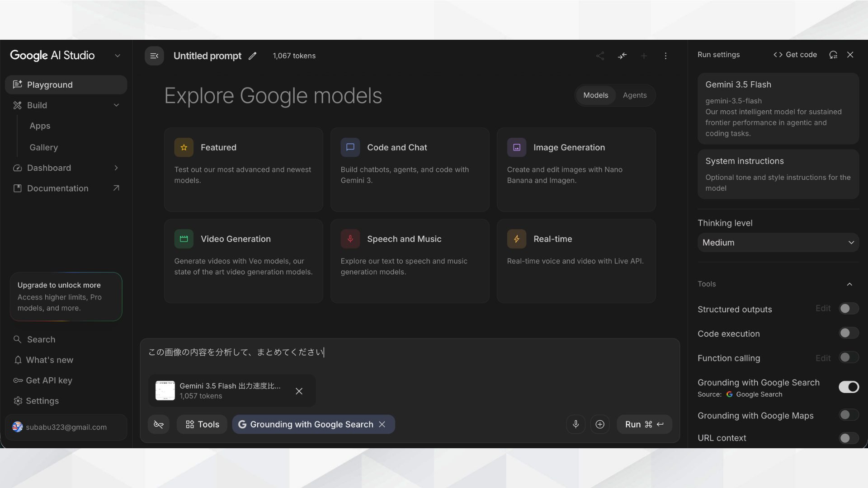Click Edit next to Structured outputs
The width and height of the screenshot is (868, 488).
823,308
